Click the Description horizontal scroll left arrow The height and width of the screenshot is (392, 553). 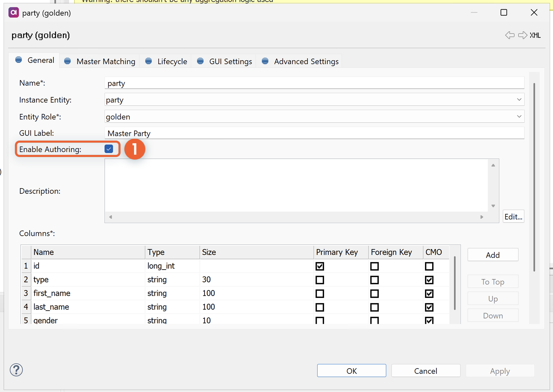(110, 217)
